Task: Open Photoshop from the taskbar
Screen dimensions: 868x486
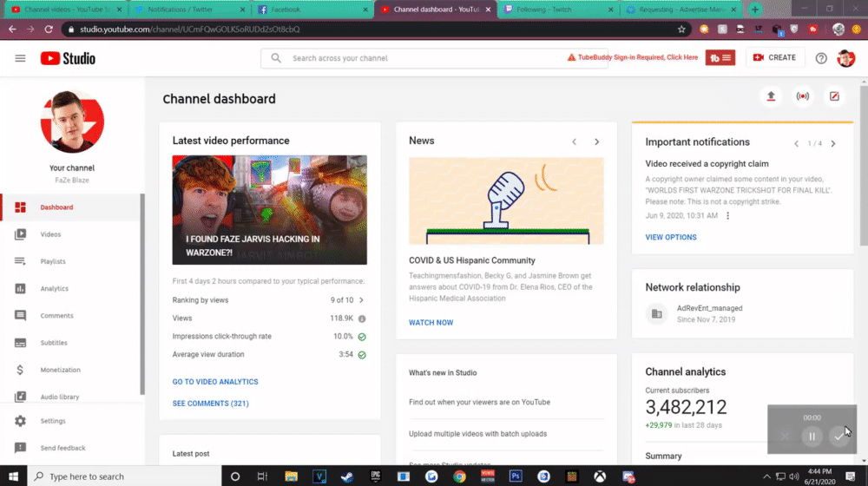Action: (x=516, y=476)
